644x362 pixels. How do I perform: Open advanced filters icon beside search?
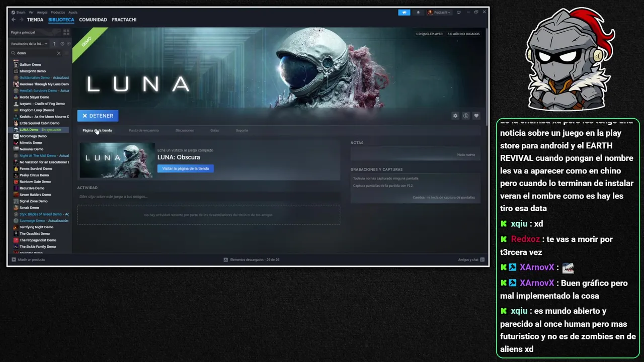(x=67, y=53)
